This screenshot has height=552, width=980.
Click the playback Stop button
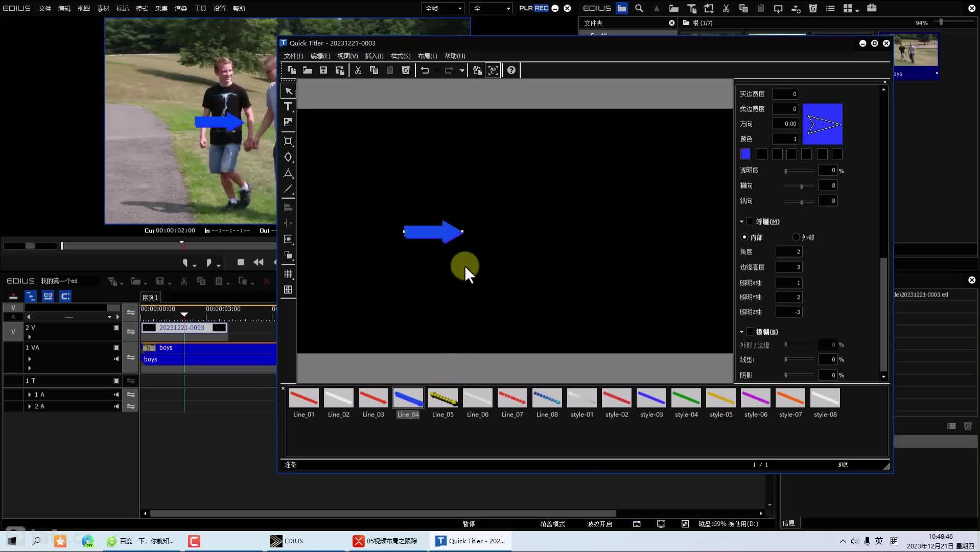point(241,262)
